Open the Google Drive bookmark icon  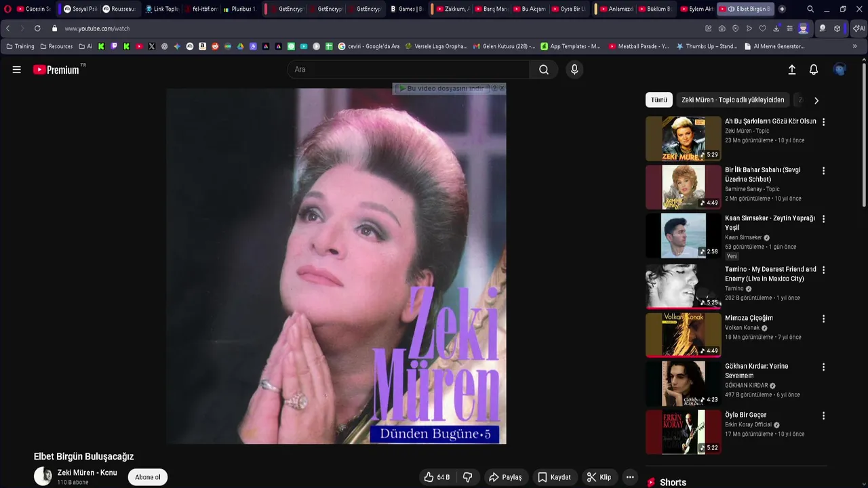[240, 46]
